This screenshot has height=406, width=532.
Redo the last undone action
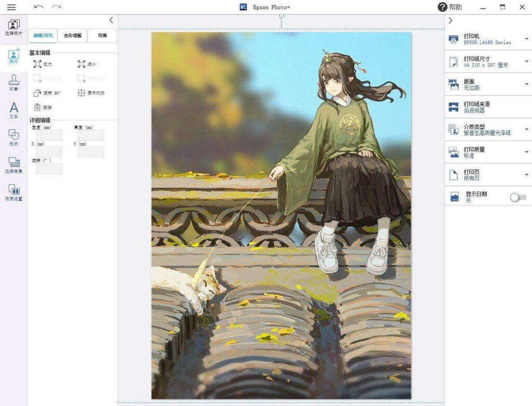coord(57,7)
